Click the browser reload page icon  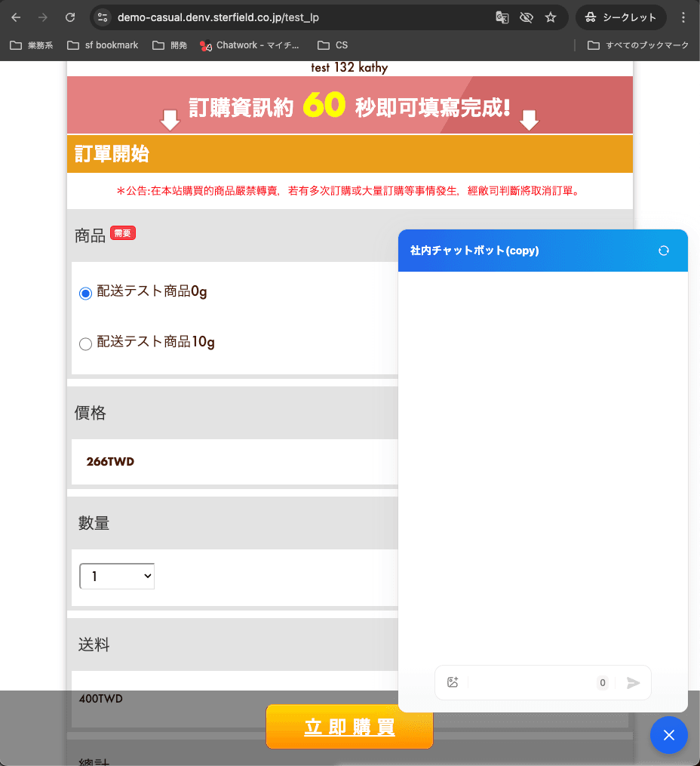(x=70, y=17)
